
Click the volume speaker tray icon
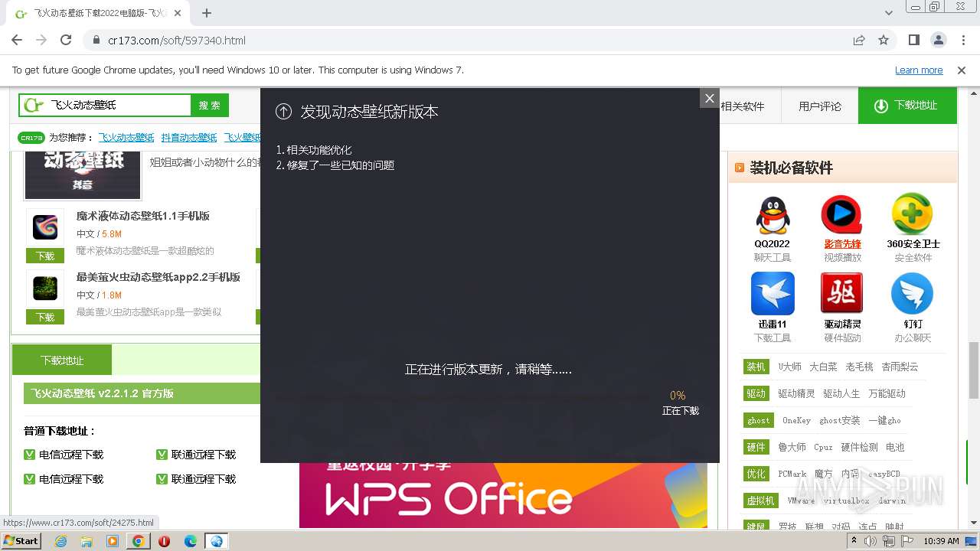pyautogui.click(x=871, y=541)
